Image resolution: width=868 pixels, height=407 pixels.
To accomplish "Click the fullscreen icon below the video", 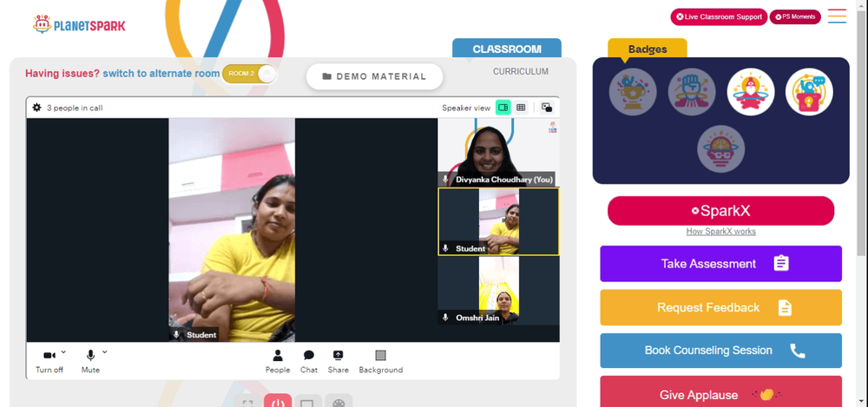I will point(248,401).
